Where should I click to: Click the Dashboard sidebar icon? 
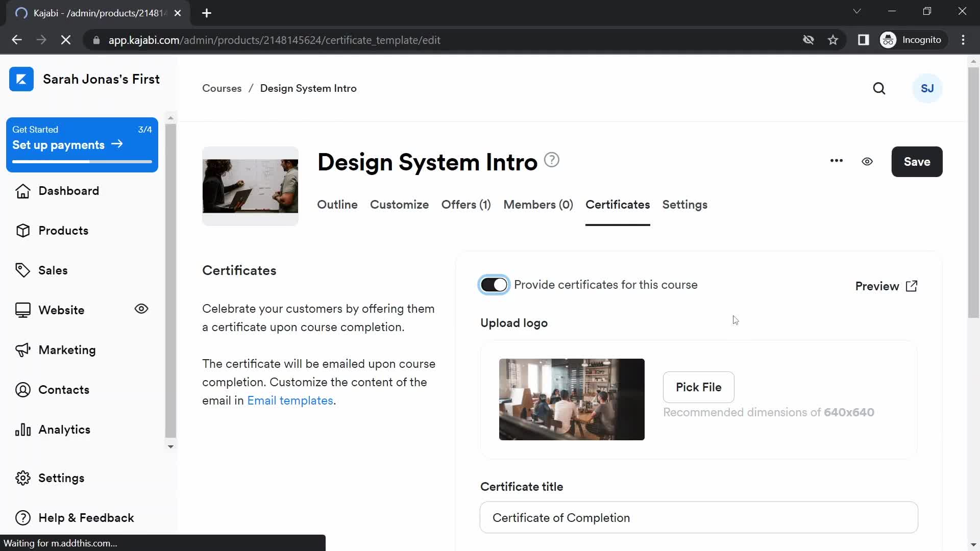[21, 190]
